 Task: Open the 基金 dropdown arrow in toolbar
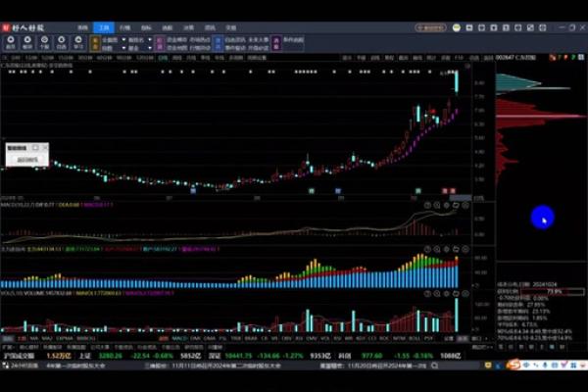150,48
